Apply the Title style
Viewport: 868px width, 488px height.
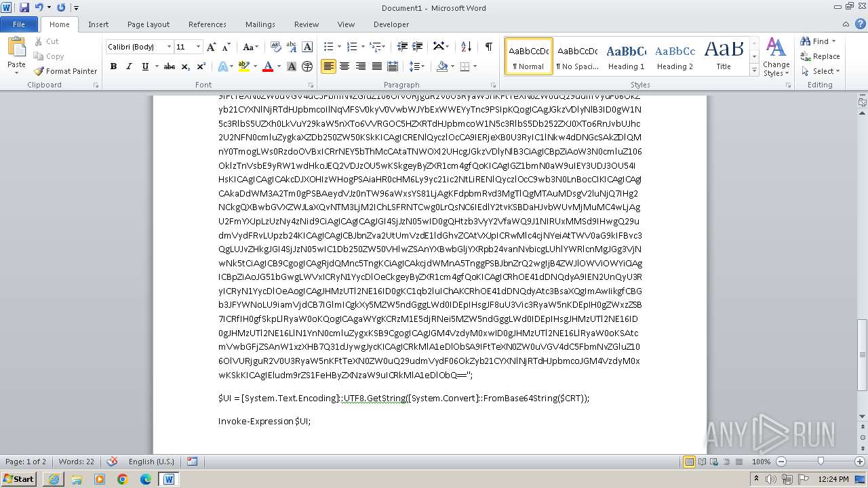[x=724, y=56]
